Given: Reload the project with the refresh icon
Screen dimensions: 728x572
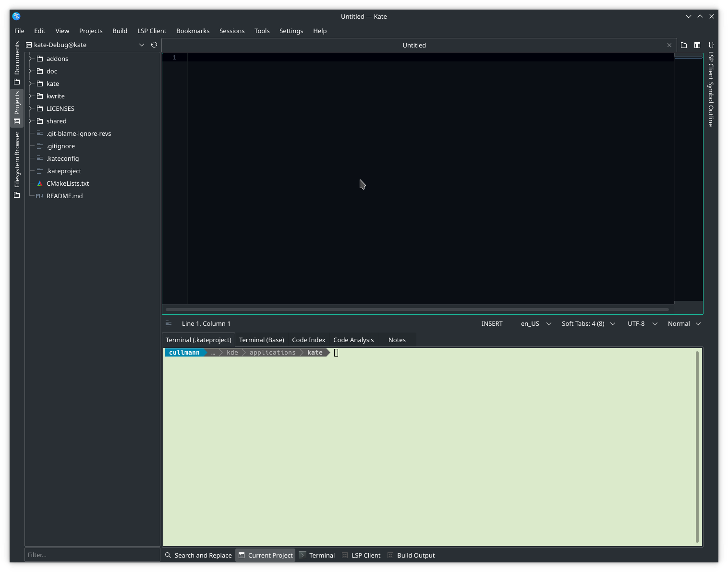Looking at the screenshot, I should (x=154, y=45).
